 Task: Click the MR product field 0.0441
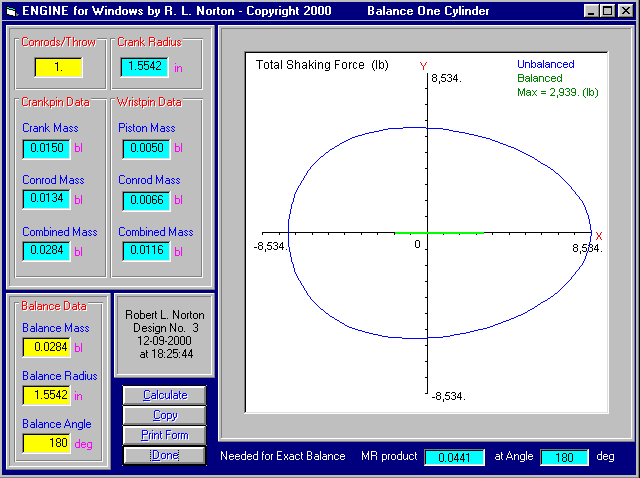coord(455,458)
